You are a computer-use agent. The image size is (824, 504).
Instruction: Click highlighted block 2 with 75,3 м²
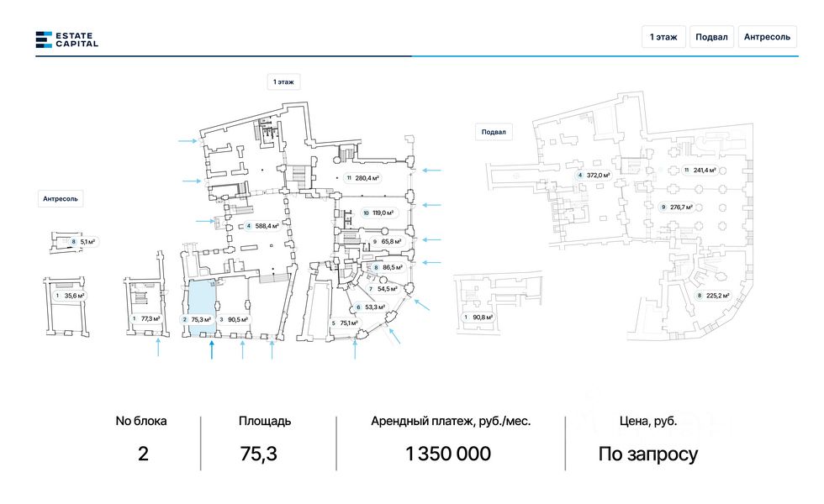(197, 319)
